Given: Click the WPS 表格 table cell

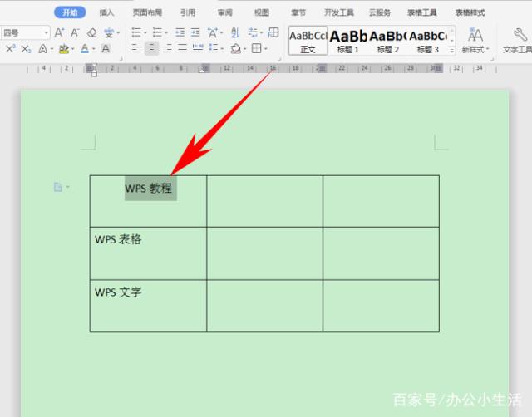Looking at the screenshot, I should (148, 253).
